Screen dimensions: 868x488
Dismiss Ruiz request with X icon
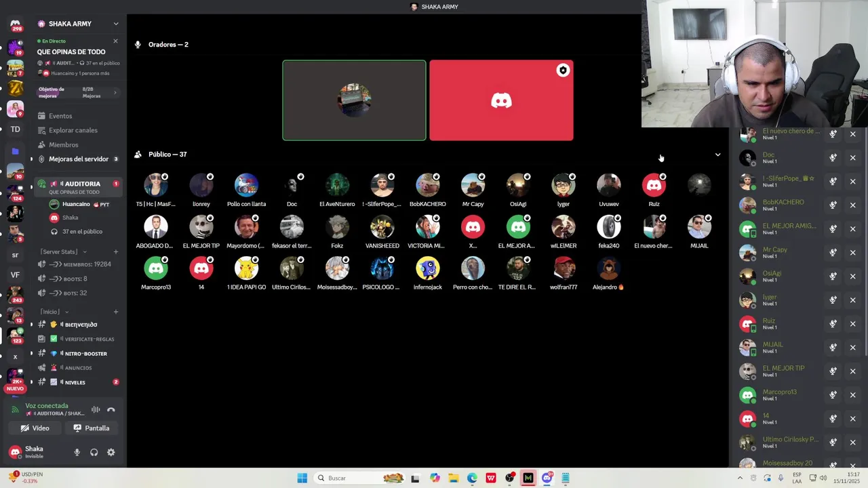point(853,324)
